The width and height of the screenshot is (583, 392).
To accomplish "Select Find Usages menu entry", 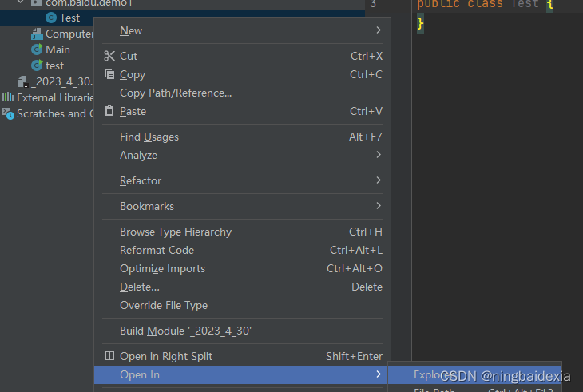I will pos(243,137).
